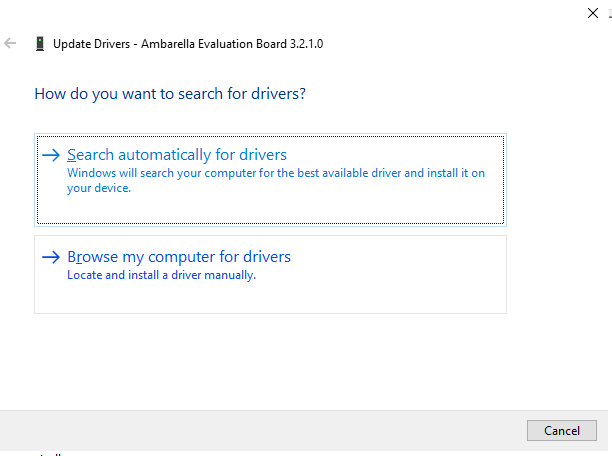Click the gray footer bar left of Cancel
The width and height of the screenshot is (612, 456).
tap(262, 431)
